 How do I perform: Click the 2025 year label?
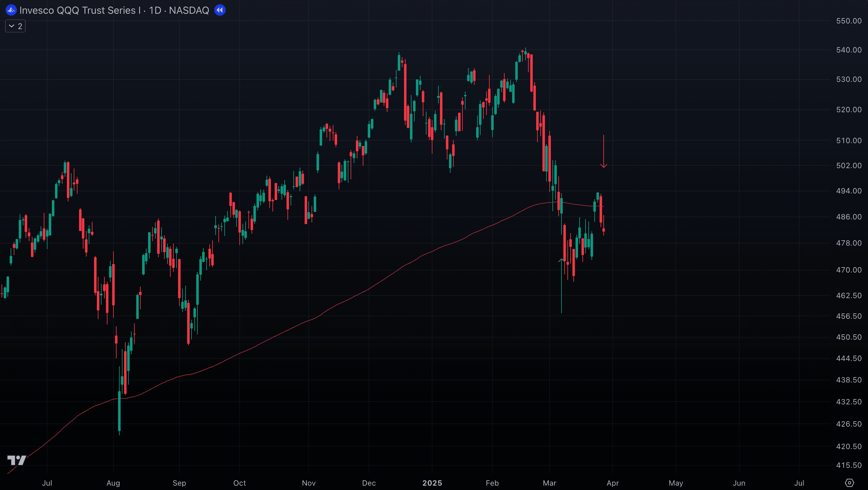432,483
